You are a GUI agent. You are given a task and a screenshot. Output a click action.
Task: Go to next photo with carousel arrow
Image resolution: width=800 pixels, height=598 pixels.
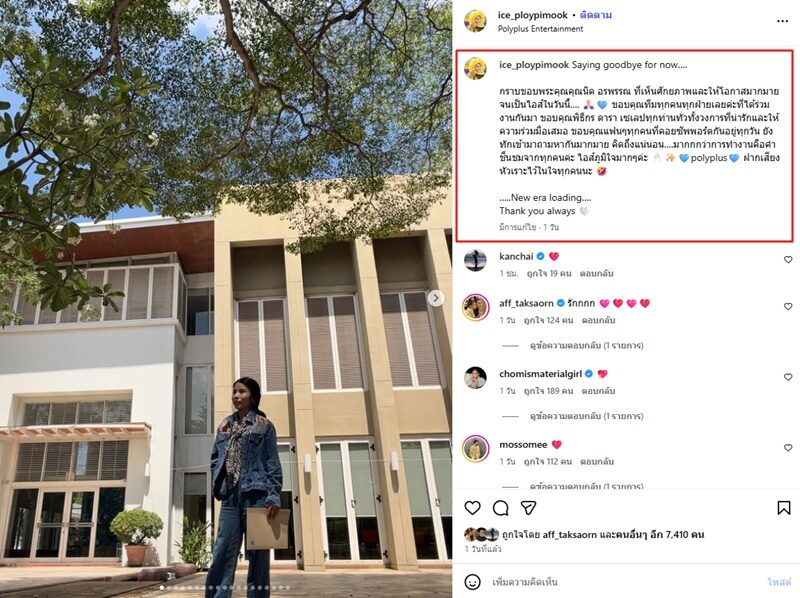(436, 298)
